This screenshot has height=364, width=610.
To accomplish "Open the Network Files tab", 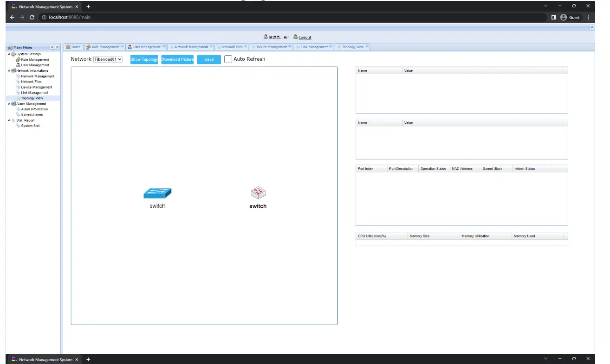I will tap(232, 47).
